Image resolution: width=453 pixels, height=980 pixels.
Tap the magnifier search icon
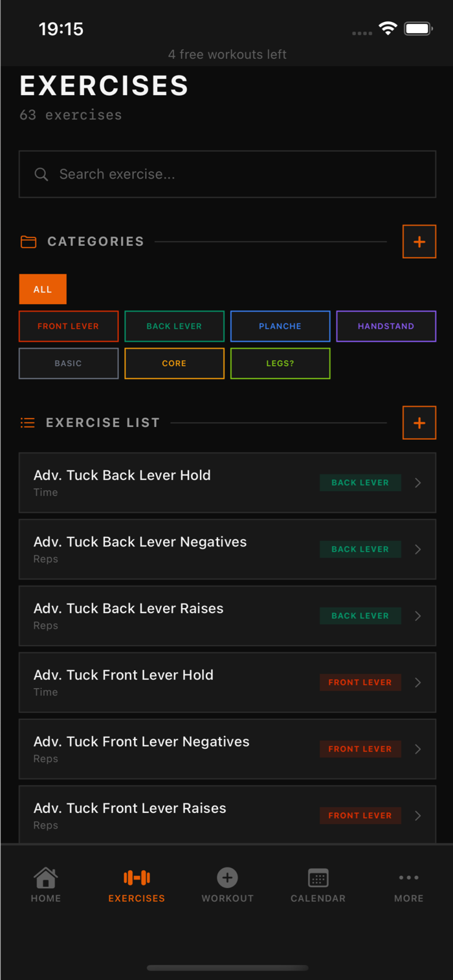(41, 175)
